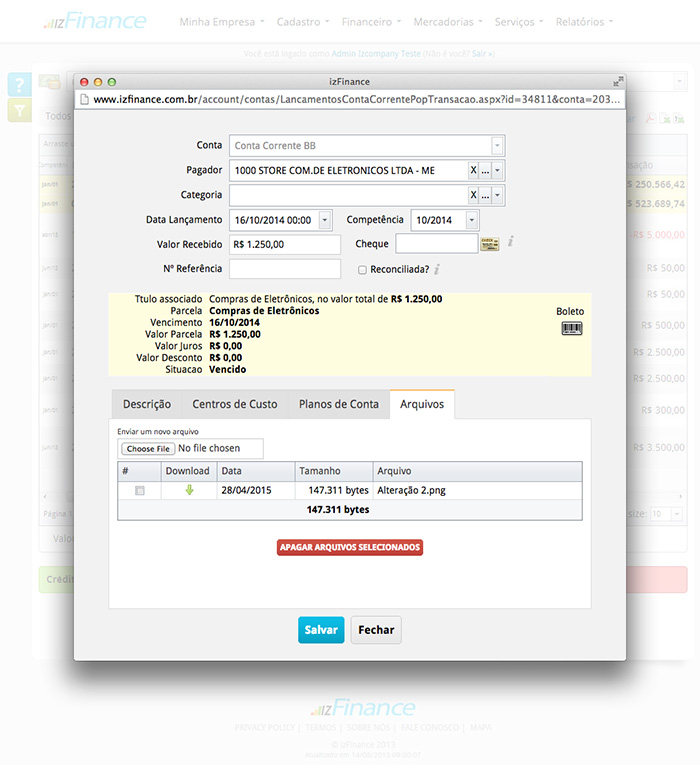Viewport: 700px width, 765px height.
Task: Select the checkbox for Alteração 2.png row
Action: coord(139,490)
